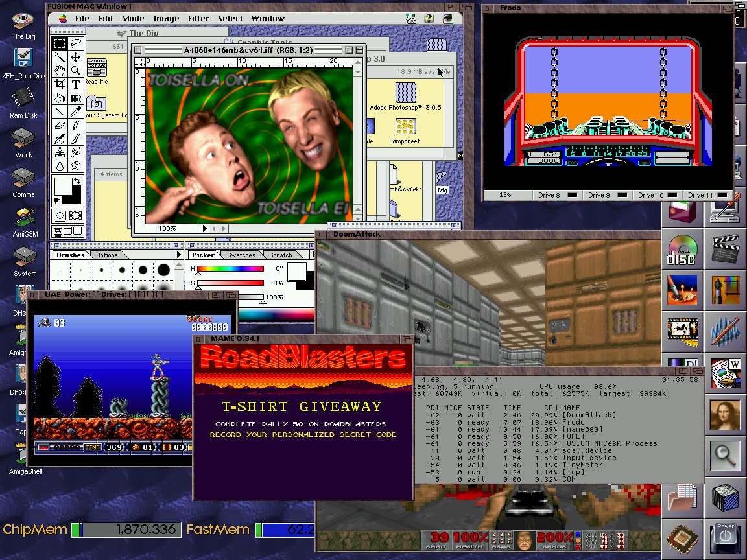Open the Filter menu
Viewport: 747px width, 560px height.
pyautogui.click(x=198, y=19)
